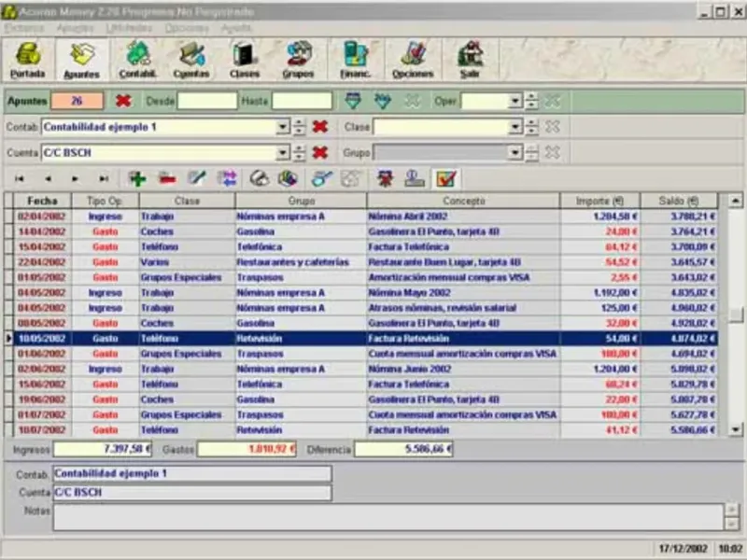The image size is (747, 560).
Task: Open the Financ. toolbar icon
Action: pyautogui.click(x=356, y=60)
